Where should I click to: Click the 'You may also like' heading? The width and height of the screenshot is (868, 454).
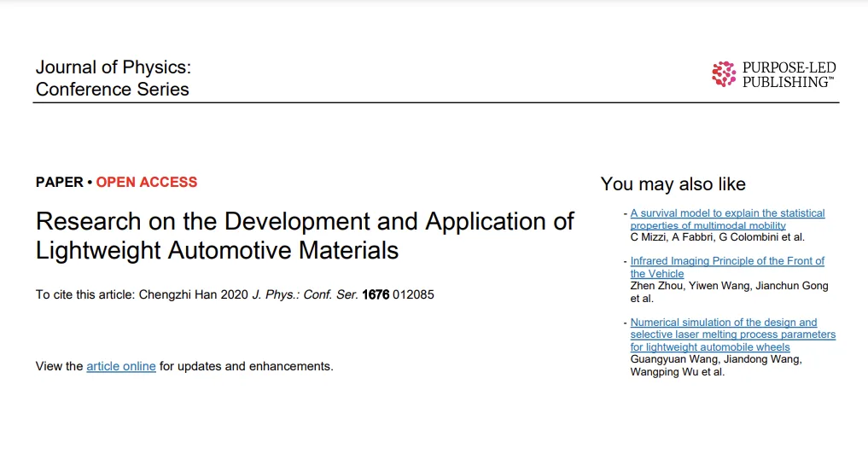[x=673, y=183]
